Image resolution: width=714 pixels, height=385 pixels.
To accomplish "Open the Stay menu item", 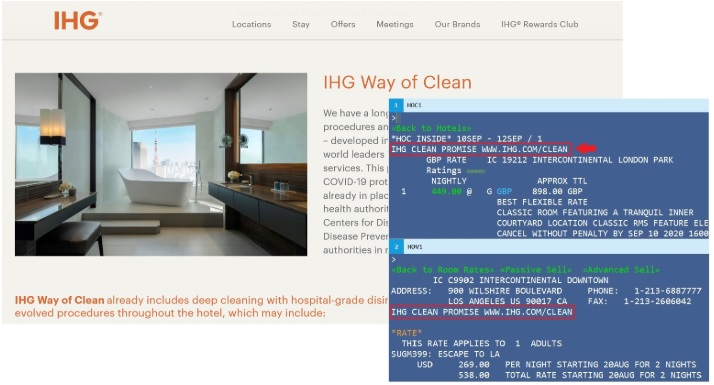I will (301, 24).
